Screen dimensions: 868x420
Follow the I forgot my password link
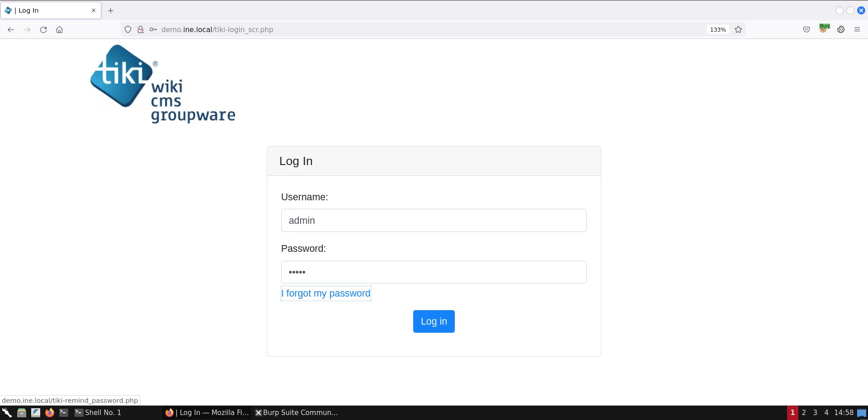point(325,293)
